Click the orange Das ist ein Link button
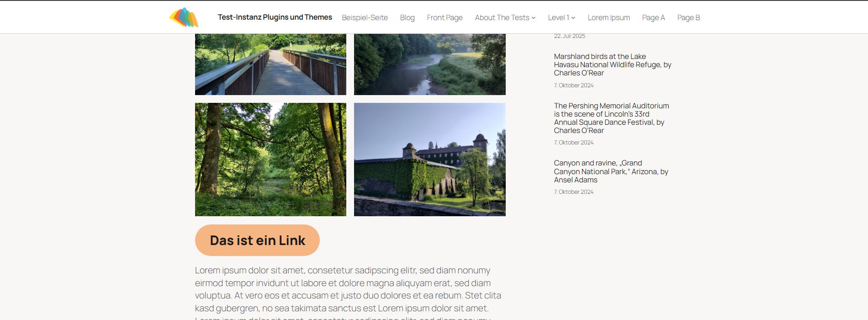Screen dimensions: 868x320 (257, 240)
